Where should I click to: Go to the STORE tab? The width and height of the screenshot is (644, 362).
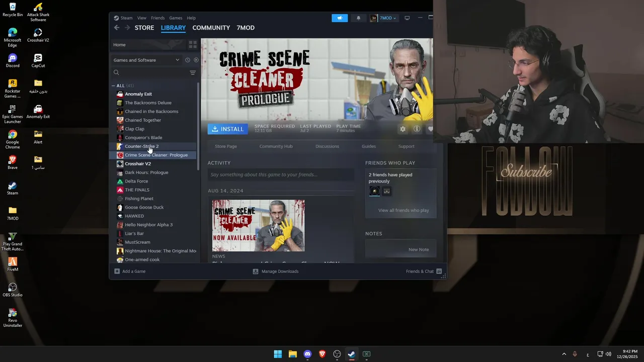pyautogui.click(x=144, y=28)
